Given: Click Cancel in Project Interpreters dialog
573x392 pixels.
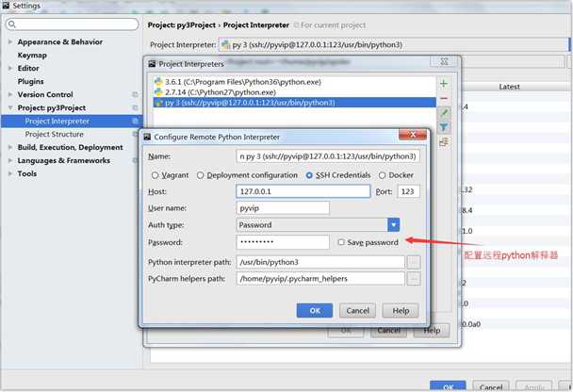Looking at the screenshot, I should pos(388,331).
